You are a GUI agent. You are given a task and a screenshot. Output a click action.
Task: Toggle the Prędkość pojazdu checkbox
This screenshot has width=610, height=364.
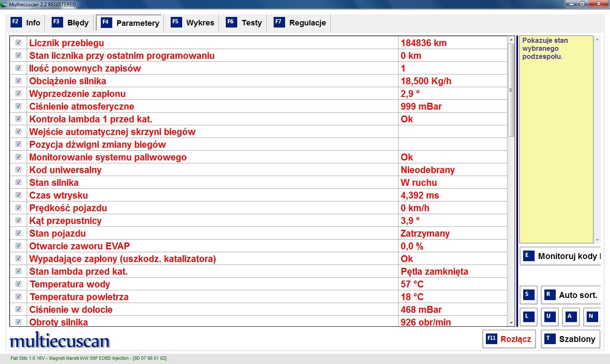[18, 208]
